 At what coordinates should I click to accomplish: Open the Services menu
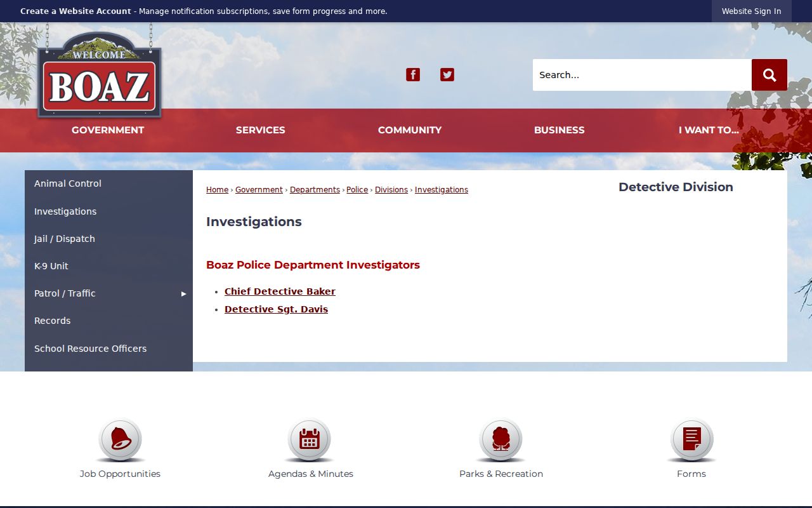(x=260, y=130)
